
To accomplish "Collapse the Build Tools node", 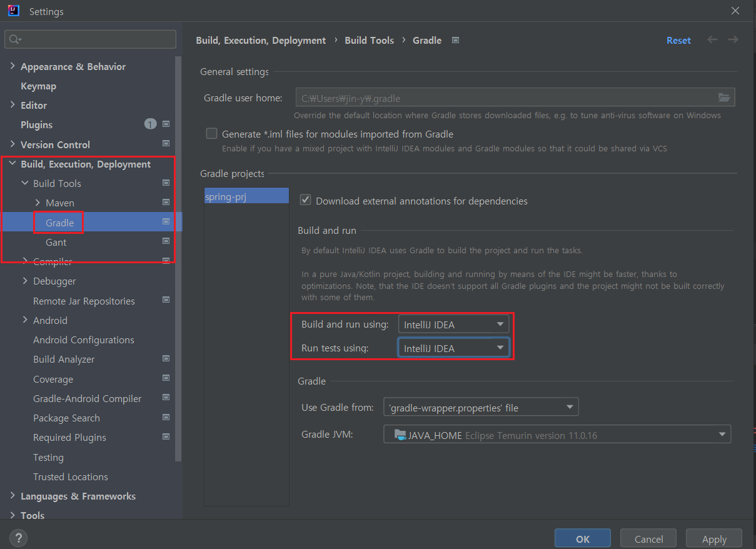I will [x=25, y=183].
